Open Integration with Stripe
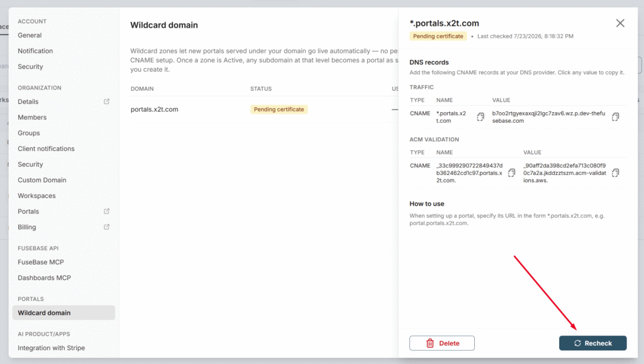 52,348
